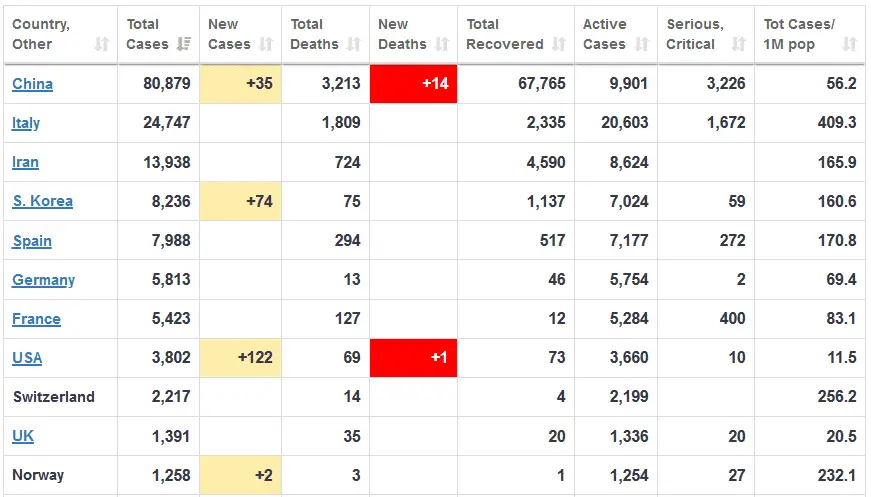The height and width of the screenshot is (497, 871).
Task: Click China's red +14 new deaths cell
Action: pos(413,84)
